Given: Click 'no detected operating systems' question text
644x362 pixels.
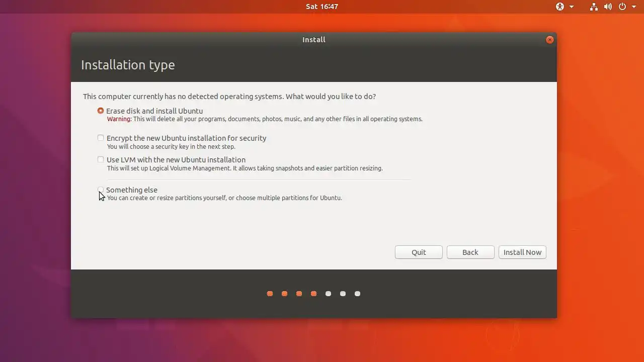Looking at the screenshot, I should tap(229, 97).
